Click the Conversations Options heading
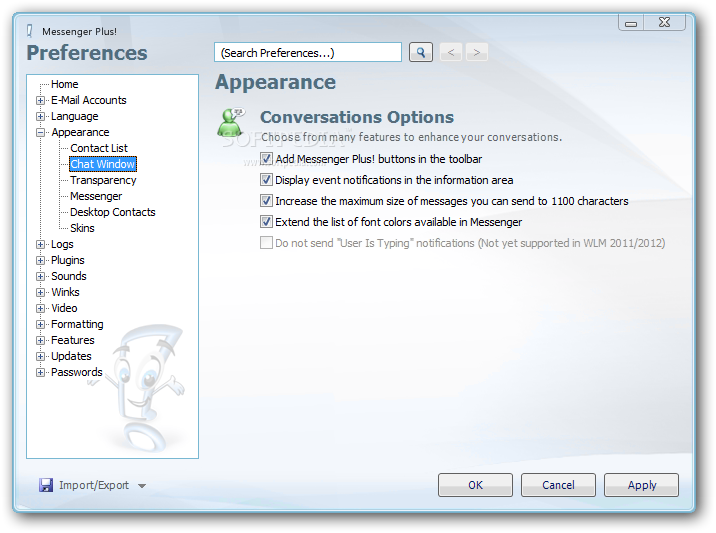 (x=357, y=117)
